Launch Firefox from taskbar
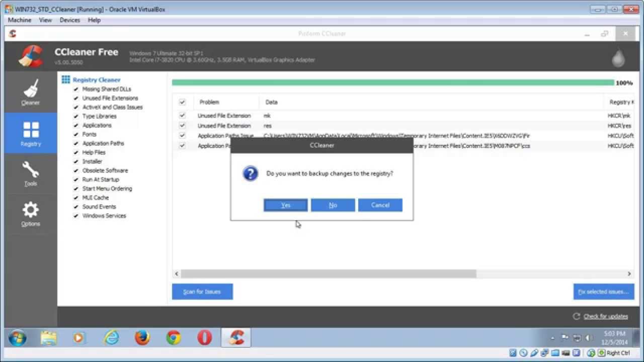The height and width of the screenshot is (362, 644). tap(142, 338)
